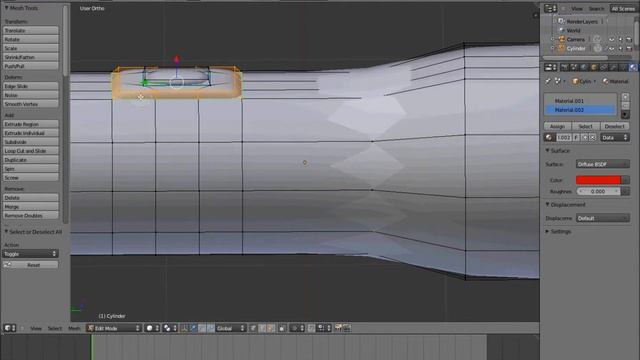Open the Object Data properties tab icon

623,67
